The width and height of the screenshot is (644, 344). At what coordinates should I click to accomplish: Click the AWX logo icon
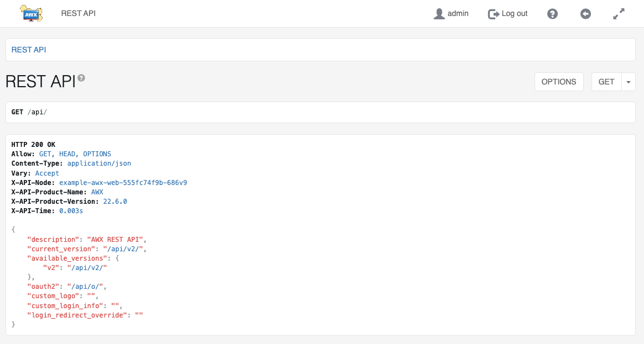(x=31, y=13)
